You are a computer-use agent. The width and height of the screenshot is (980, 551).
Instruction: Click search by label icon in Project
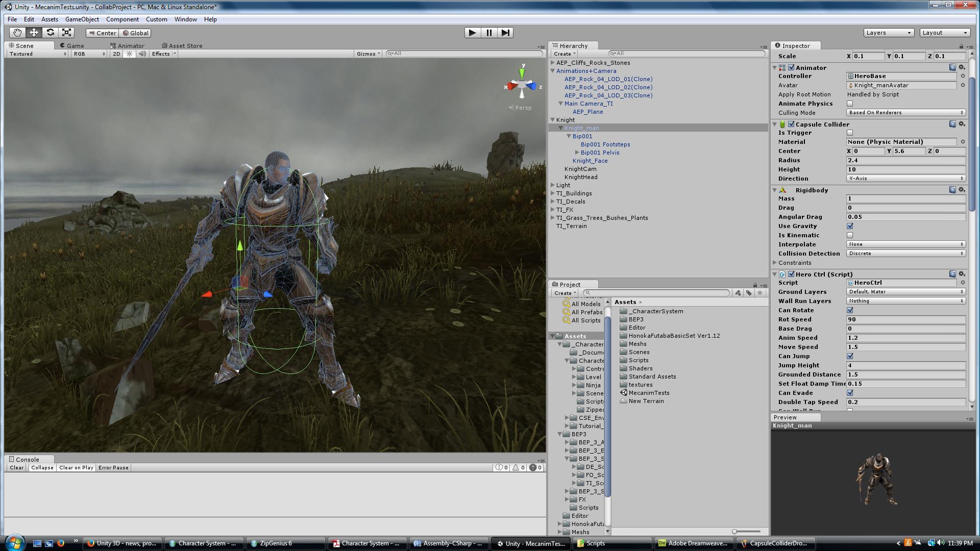tap(749, 293)
